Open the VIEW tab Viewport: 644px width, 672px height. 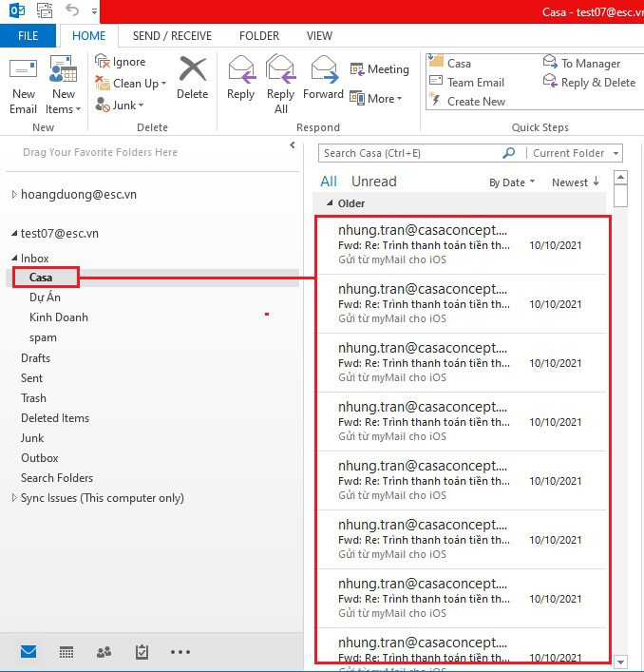319,35
